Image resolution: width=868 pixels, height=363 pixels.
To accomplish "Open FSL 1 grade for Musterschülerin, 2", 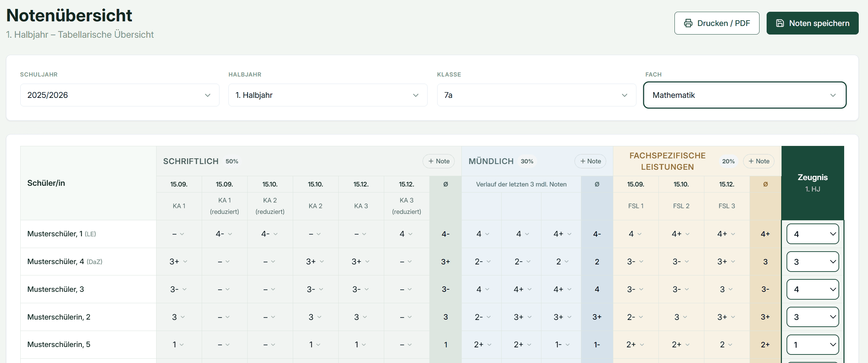I will point(635,317).
